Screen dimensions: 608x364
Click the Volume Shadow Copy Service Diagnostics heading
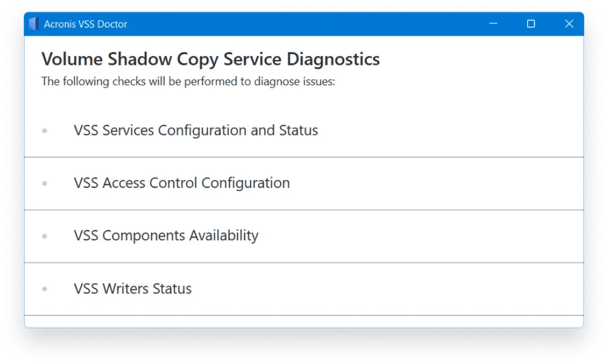point(210,59)
